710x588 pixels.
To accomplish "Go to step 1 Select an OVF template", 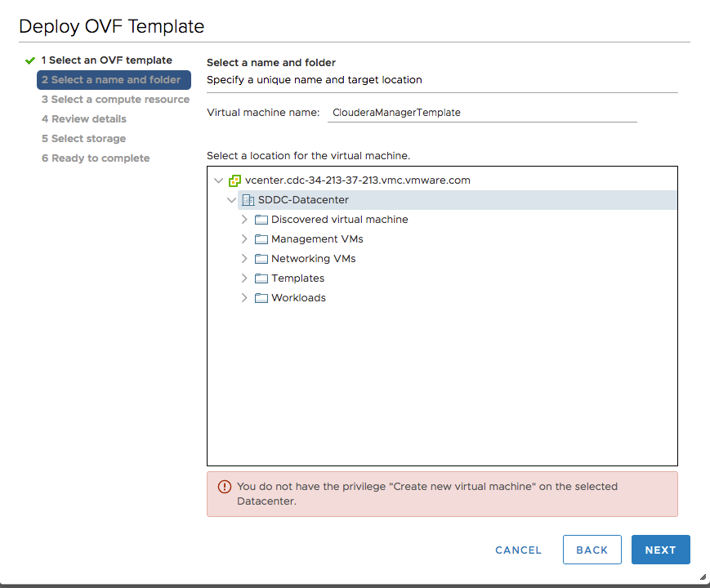I will (x=106, y=60).
